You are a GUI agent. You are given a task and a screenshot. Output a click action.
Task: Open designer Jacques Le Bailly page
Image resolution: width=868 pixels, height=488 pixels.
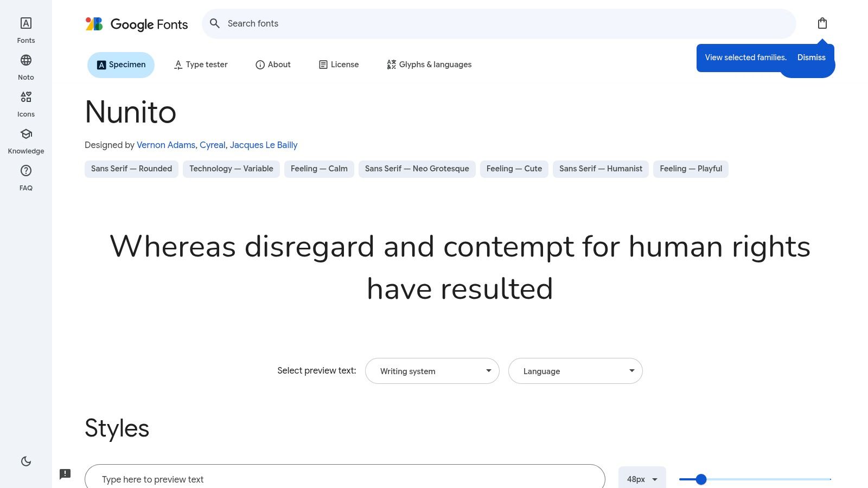coord(264,145)
